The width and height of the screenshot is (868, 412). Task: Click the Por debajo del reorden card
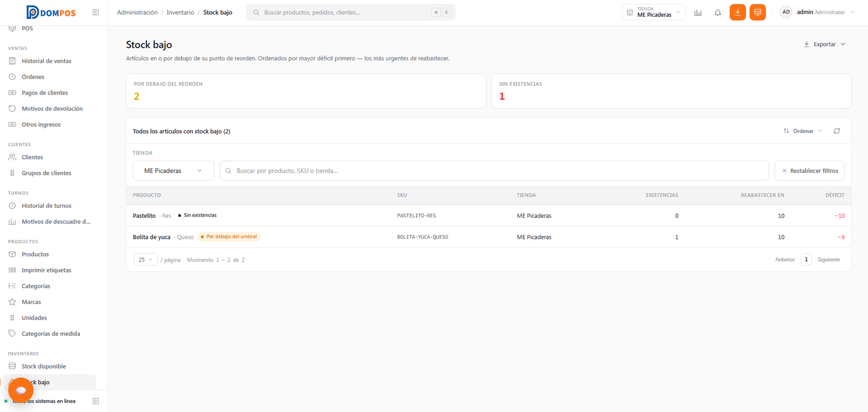pos(306,91)
